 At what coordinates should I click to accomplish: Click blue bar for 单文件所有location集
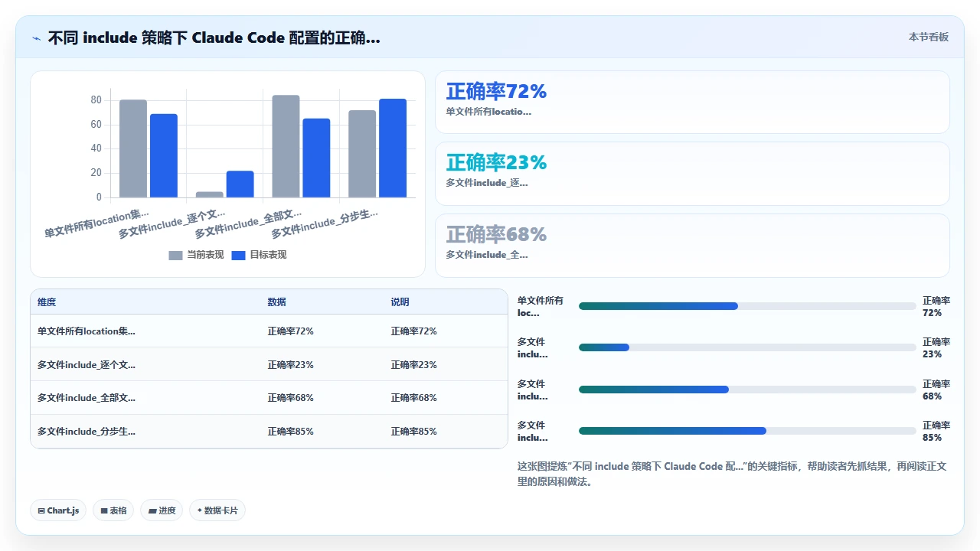coord(164,155)
